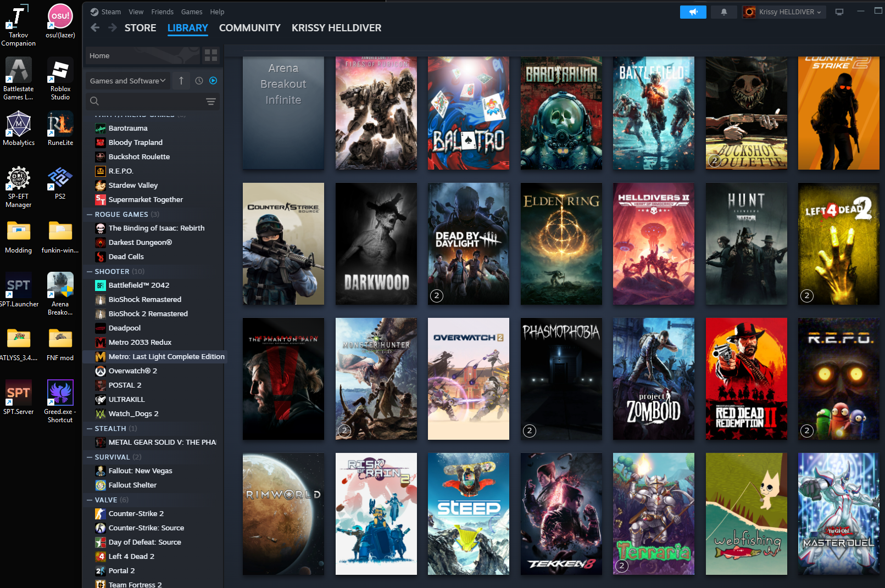Image resolution: width=885 pixels, height=588 pixels.
Task: Go to the LIBRARY tab
Action: tap(187, 28)
